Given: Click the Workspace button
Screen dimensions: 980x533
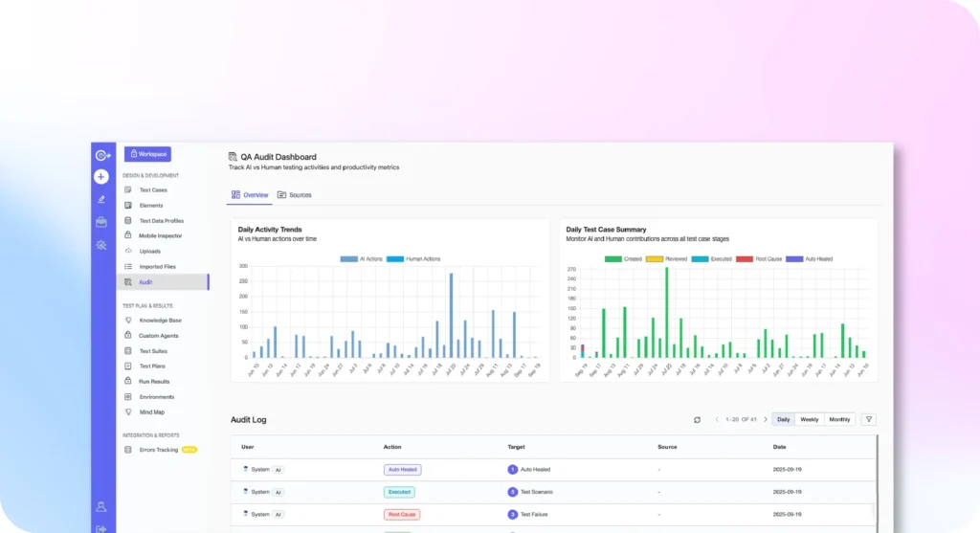Looking at the screenshot, I should (x=147, y=154).
